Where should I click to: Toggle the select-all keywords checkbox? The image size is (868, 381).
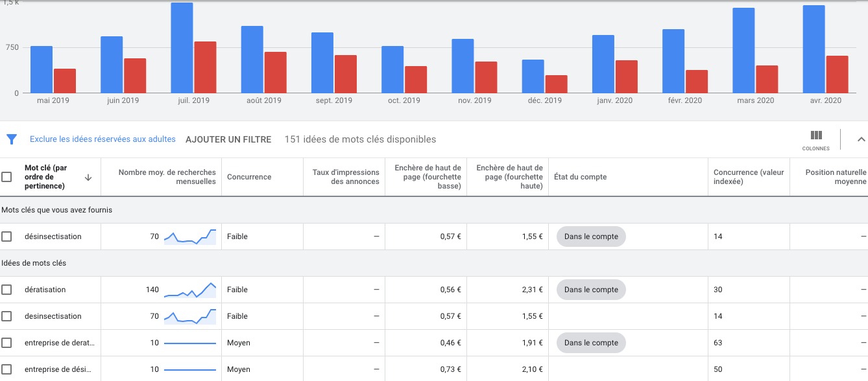click(6, 177)
